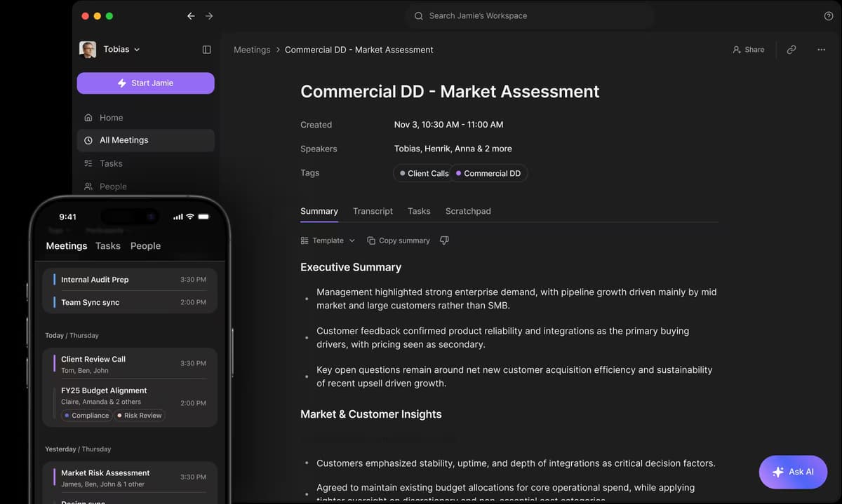The height and width of the screenshot is (504, 842).
Task: Open the more options ellipsis menu
Action: 821,50
